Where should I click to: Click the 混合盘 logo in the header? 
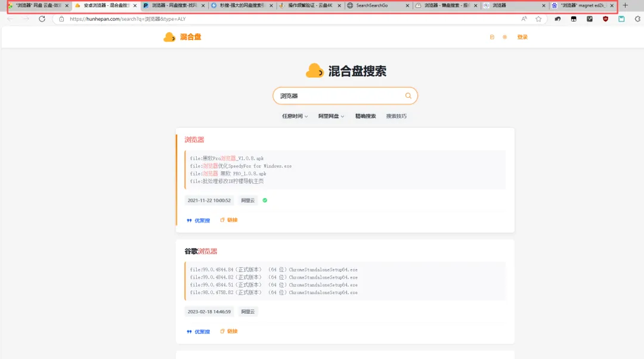182,37
